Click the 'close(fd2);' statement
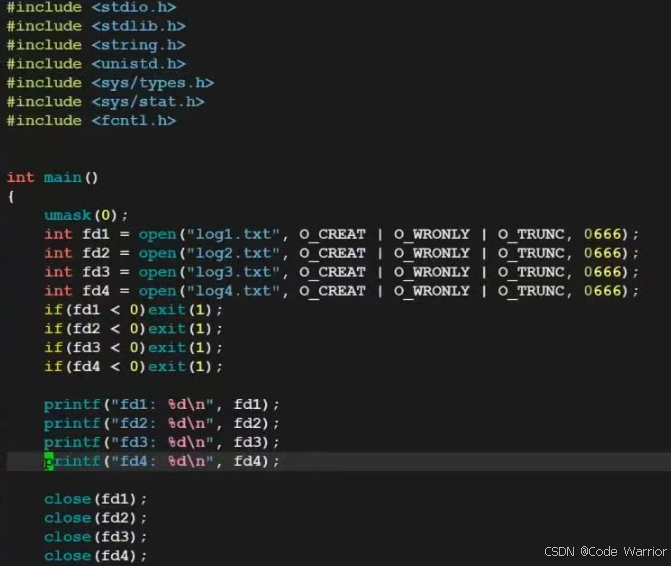Viewport: 671px width, 566px height. click(x=95, y=518)
